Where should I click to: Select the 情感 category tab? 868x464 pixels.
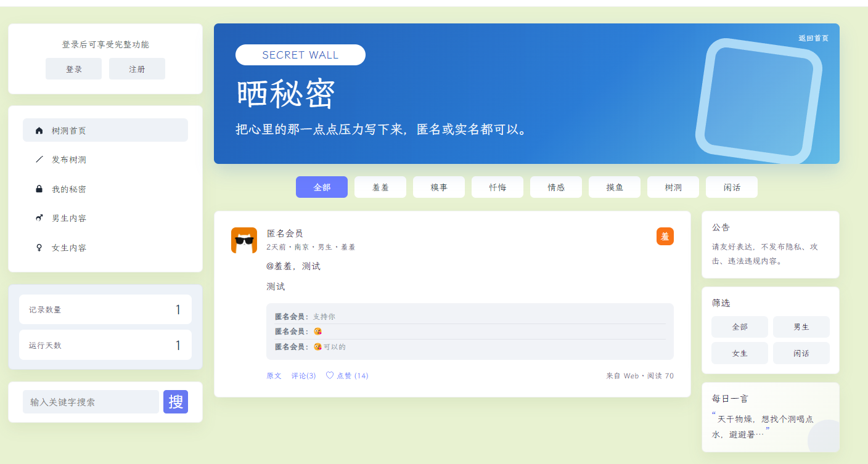click(x=556, y=187)
